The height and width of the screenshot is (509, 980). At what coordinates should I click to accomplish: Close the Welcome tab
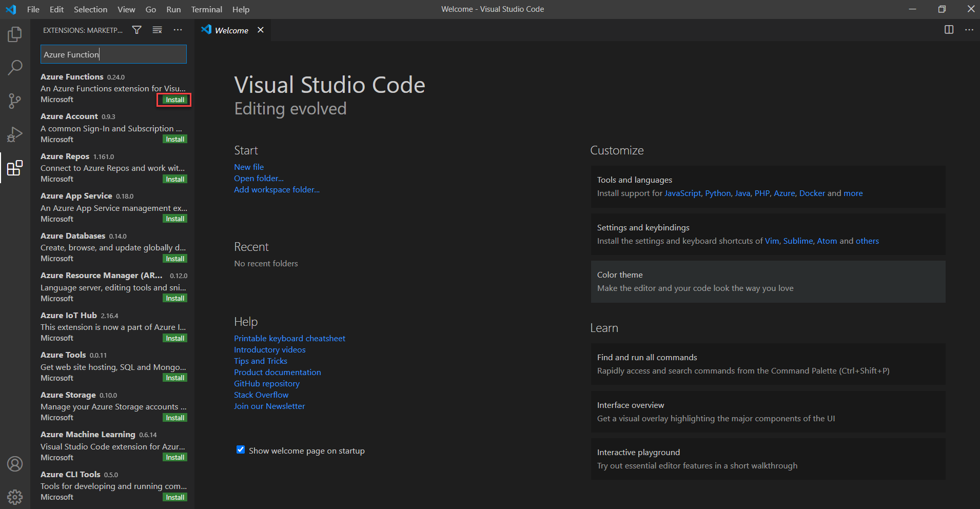tap(261, 30)
